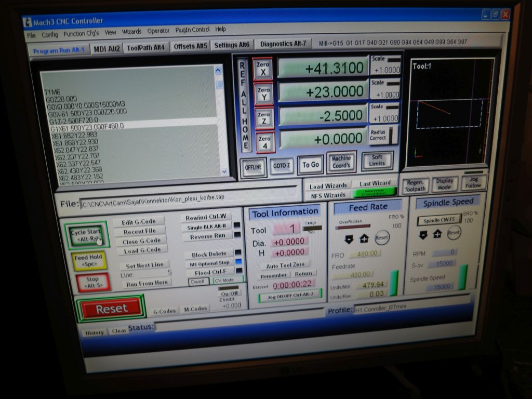Switch to ToolPath Alt4 tab

(x=145, y=47)
